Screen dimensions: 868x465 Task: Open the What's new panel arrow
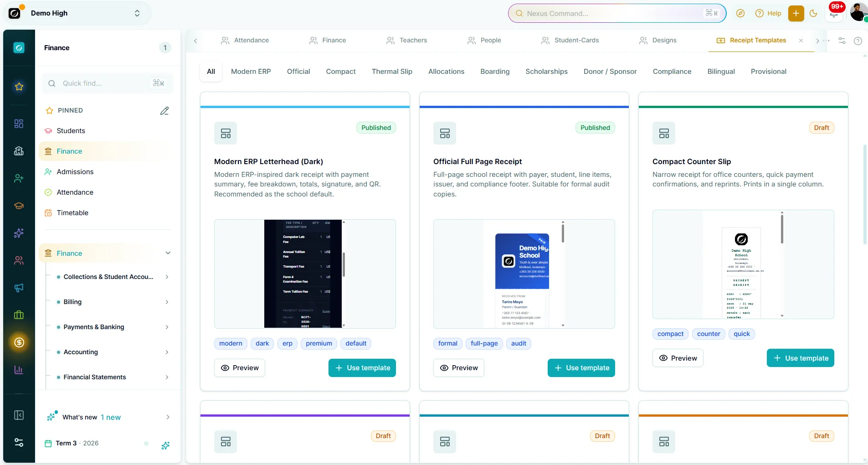[x=168, y=417]
